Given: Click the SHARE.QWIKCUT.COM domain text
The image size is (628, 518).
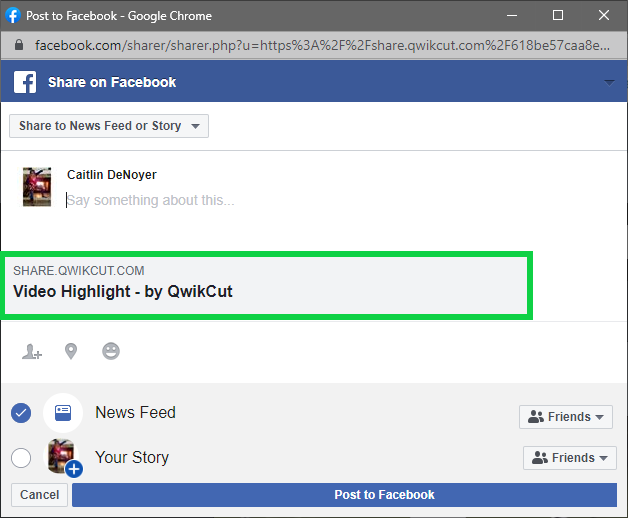Looking at the screenshot, I should pos(79,270).
